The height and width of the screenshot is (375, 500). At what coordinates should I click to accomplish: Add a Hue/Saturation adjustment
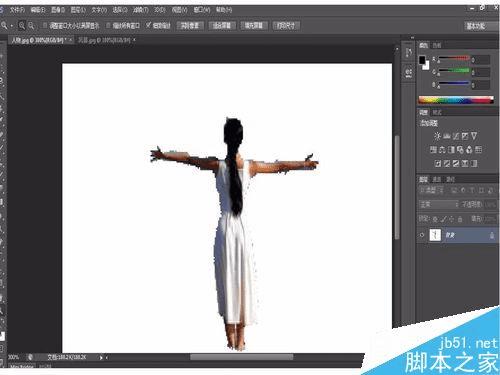(x=433, y=149)
